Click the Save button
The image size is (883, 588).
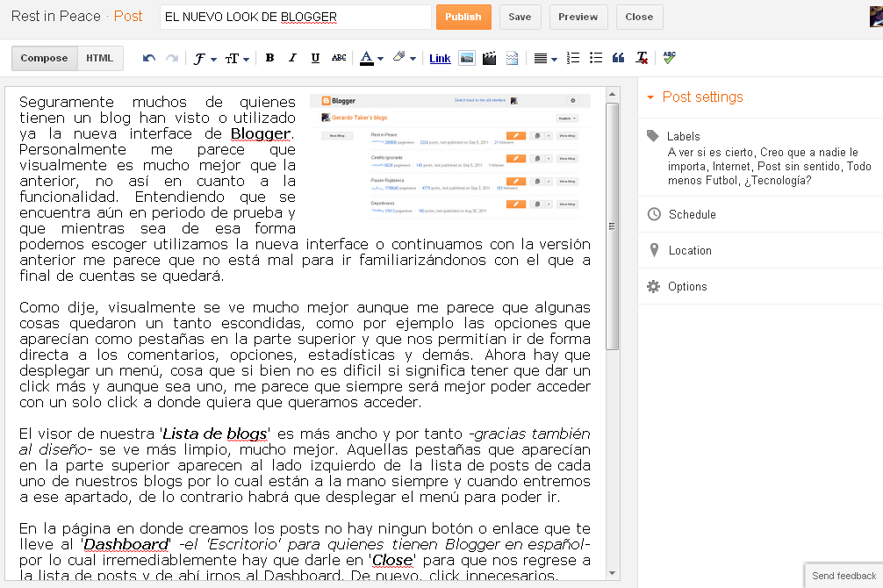pyautogui.click(x=520, y=17)
